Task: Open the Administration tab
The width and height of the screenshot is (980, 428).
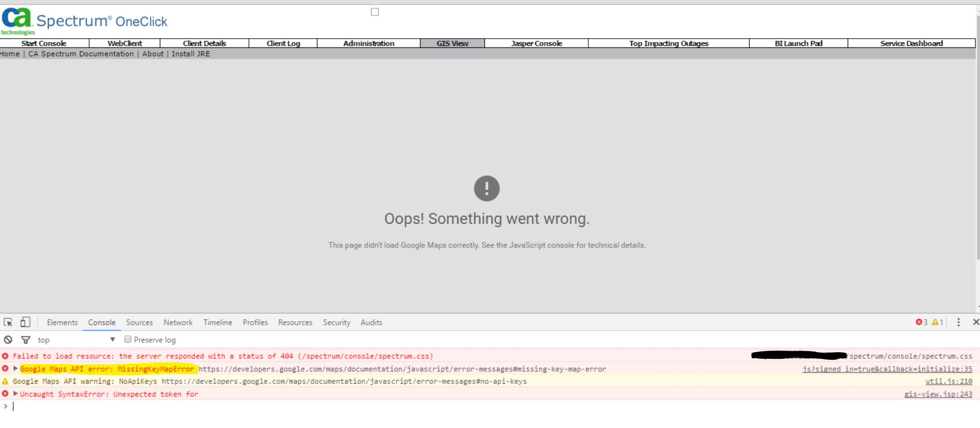Action: 369,43
